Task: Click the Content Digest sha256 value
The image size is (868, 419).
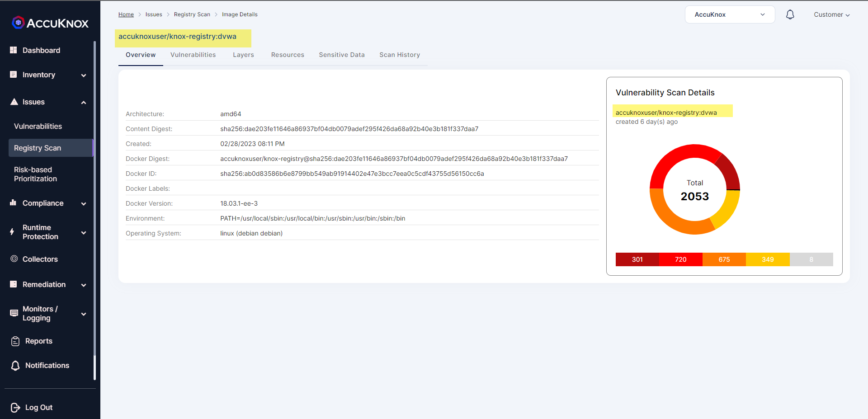Action: (349, 129)
